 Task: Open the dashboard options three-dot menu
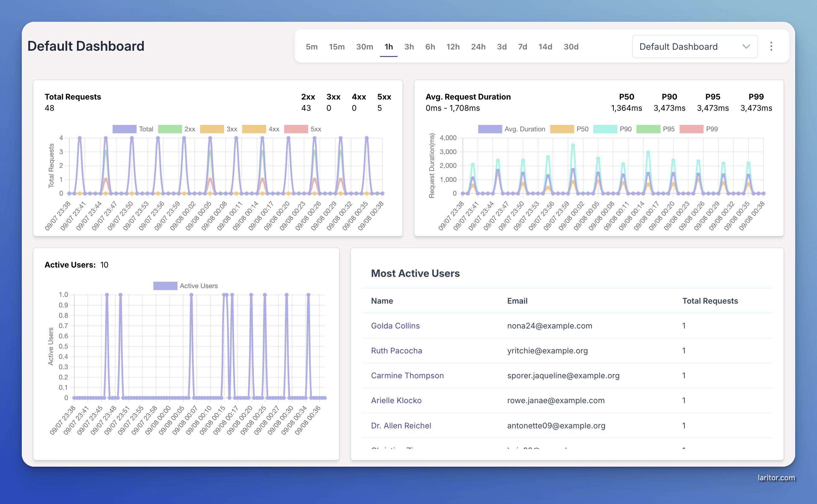(x=771, y=46)
